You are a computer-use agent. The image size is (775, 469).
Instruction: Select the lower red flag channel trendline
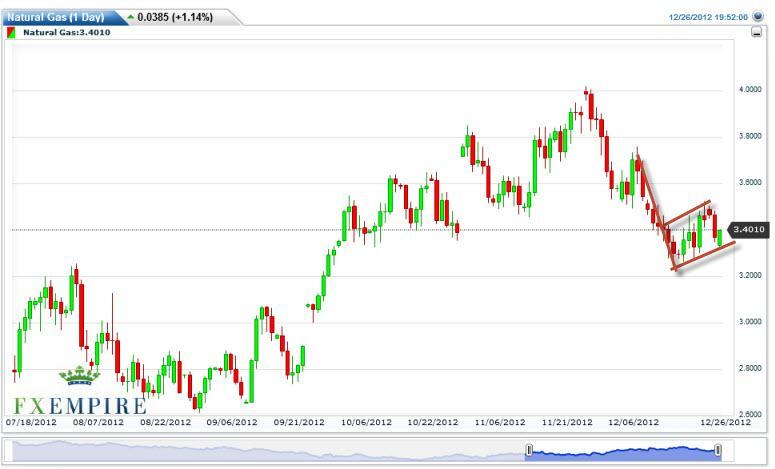(x=705, y=255)
